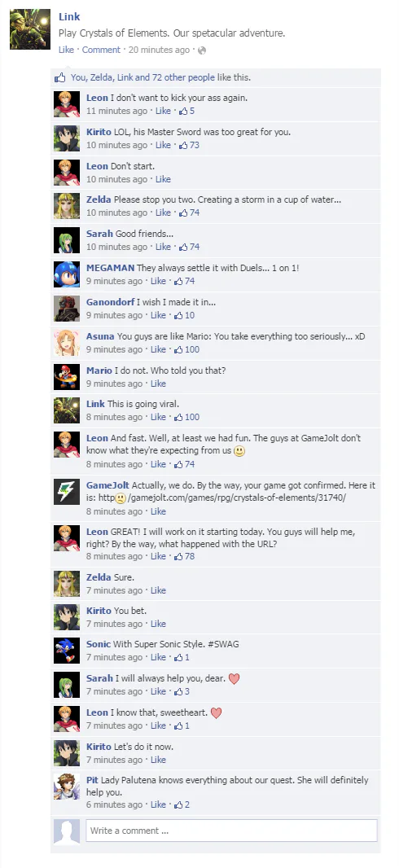Open Ganondorf's profile name link
The height and width of the screenshot is (868, 399).
[x=110, y=302]
